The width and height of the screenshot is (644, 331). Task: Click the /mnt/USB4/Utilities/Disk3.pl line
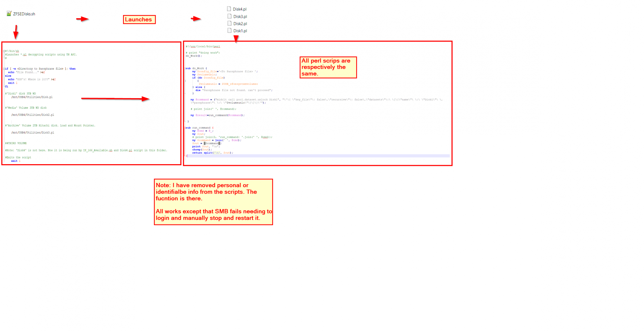33,133
